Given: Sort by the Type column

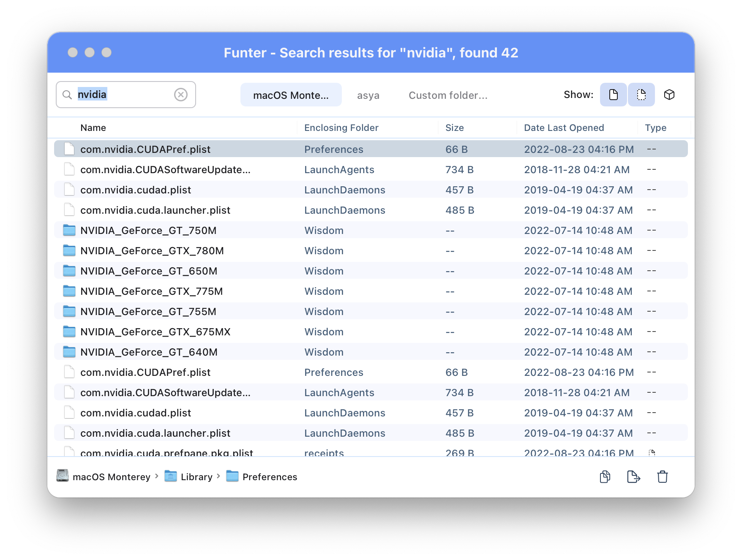Looking at the screenshot, I should coord(655,128).
